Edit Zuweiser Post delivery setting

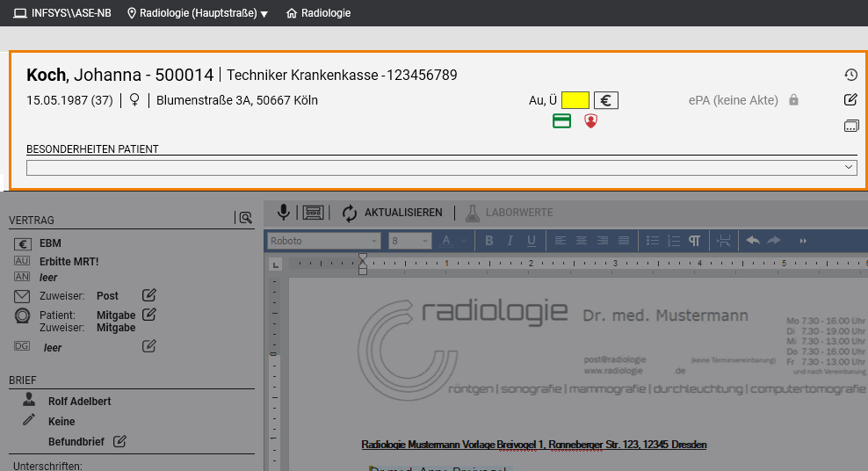pyautogui.click(x=149, y=295)
